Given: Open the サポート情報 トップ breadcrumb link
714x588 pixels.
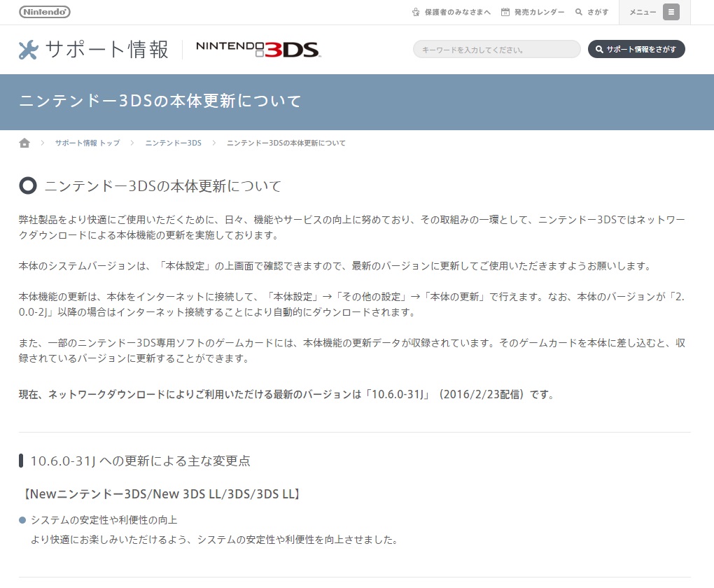Looking at the screenshot, I should [x=87, y=143].
